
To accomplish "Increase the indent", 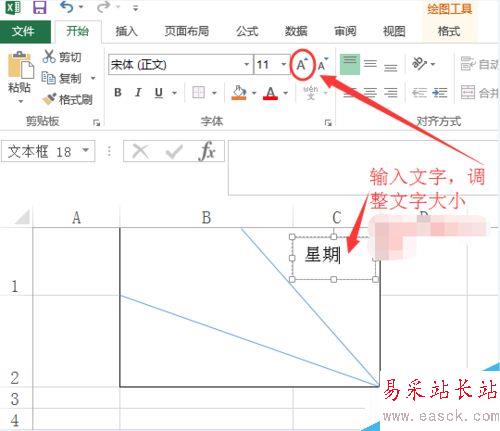I will pos(440,92).
